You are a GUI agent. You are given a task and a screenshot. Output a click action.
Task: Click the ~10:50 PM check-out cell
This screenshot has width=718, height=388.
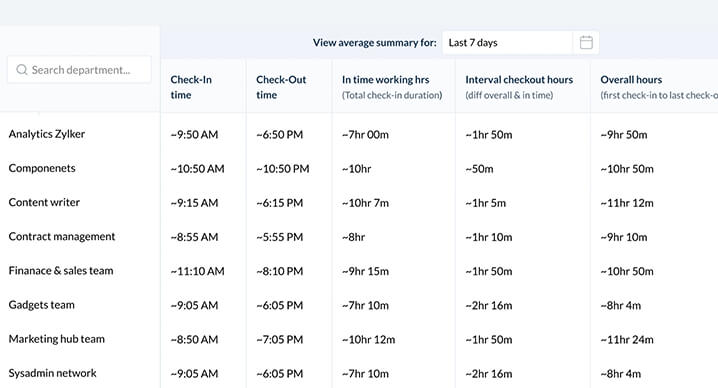[x=283, y=169]
